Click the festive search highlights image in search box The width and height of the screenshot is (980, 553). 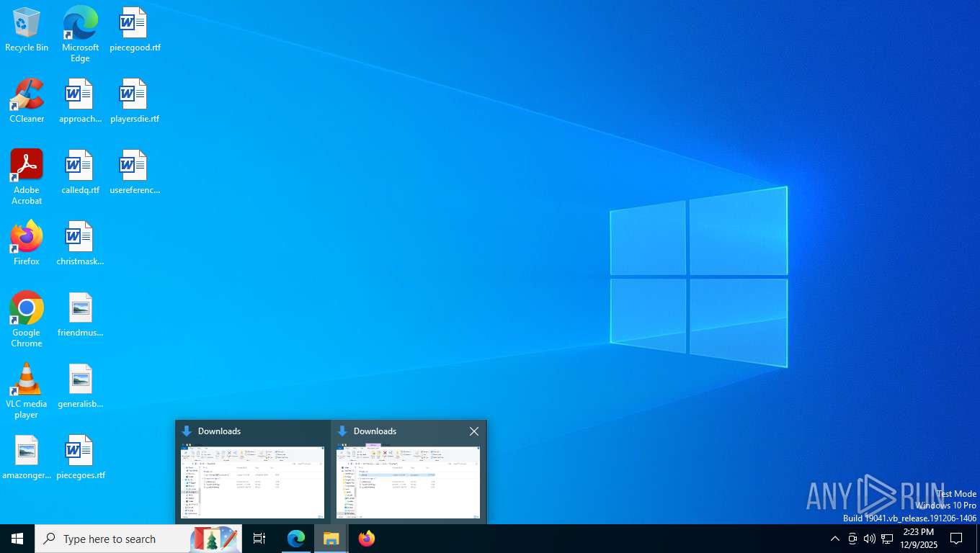pos(215,539)
